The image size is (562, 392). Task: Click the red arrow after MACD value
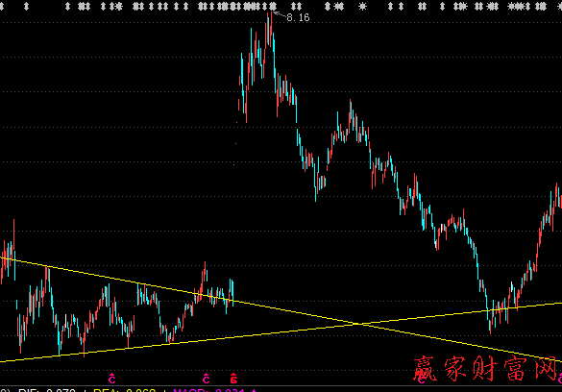(255, 390)
